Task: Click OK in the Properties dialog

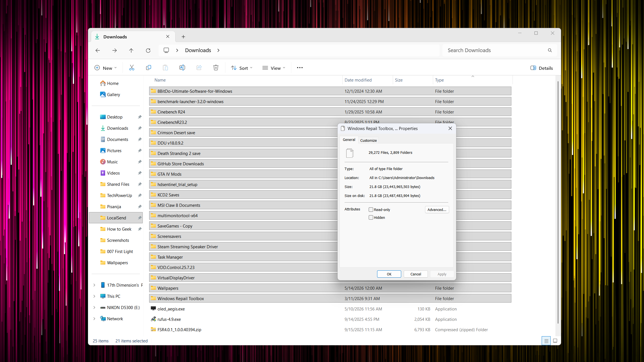Action: pos(389,274)
